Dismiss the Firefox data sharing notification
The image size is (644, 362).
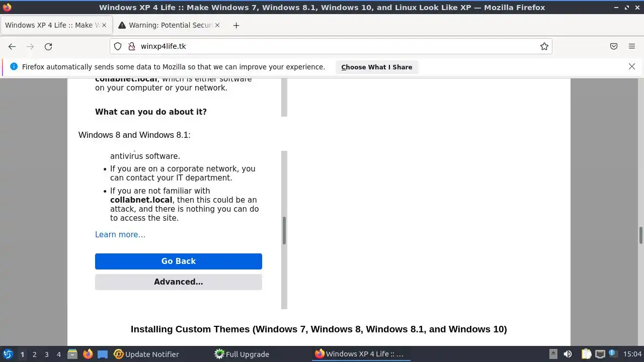click(x=632, y=66)
